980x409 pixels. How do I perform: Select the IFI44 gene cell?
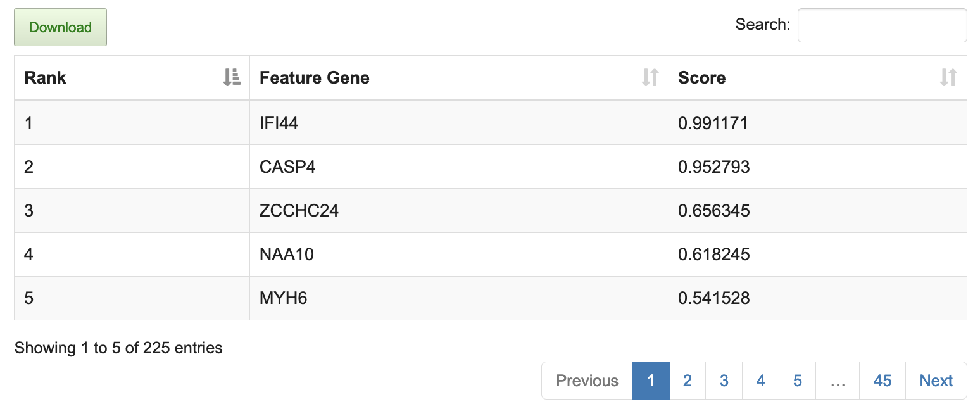tap(279, 123)
